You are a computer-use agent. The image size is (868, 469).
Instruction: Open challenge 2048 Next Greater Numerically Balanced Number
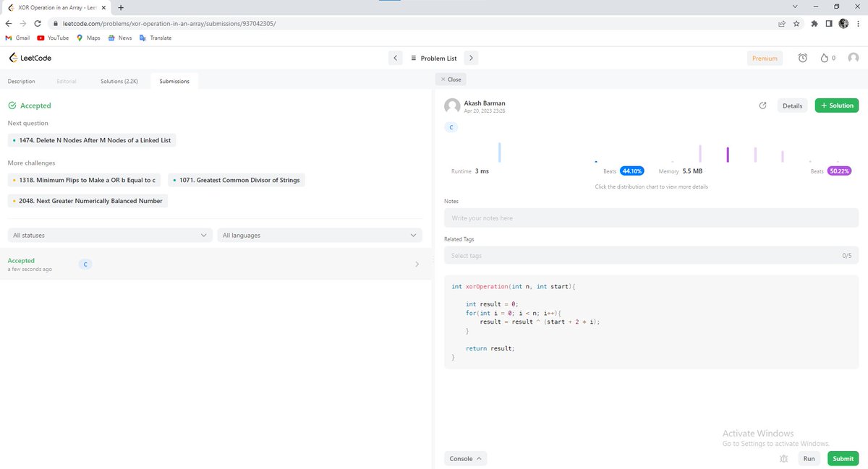88,201
